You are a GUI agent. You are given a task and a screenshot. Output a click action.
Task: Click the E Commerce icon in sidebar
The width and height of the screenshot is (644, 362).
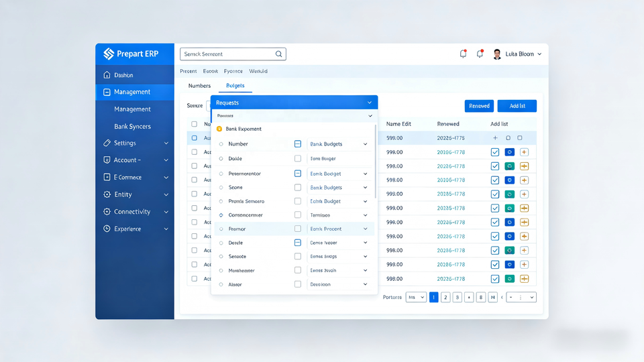pyautogui.click(x=107, y=177)
